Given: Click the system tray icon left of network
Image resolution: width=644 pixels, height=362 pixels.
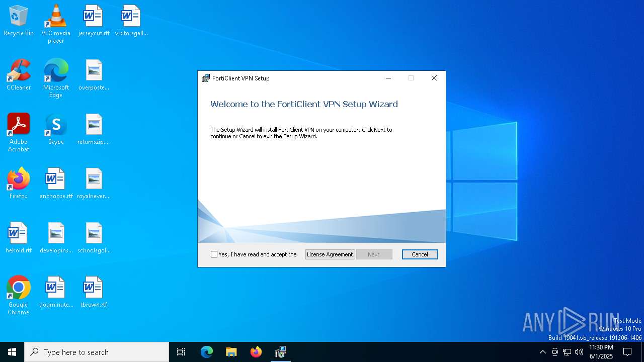Looking at the screenshot, I should click(555, 352).
